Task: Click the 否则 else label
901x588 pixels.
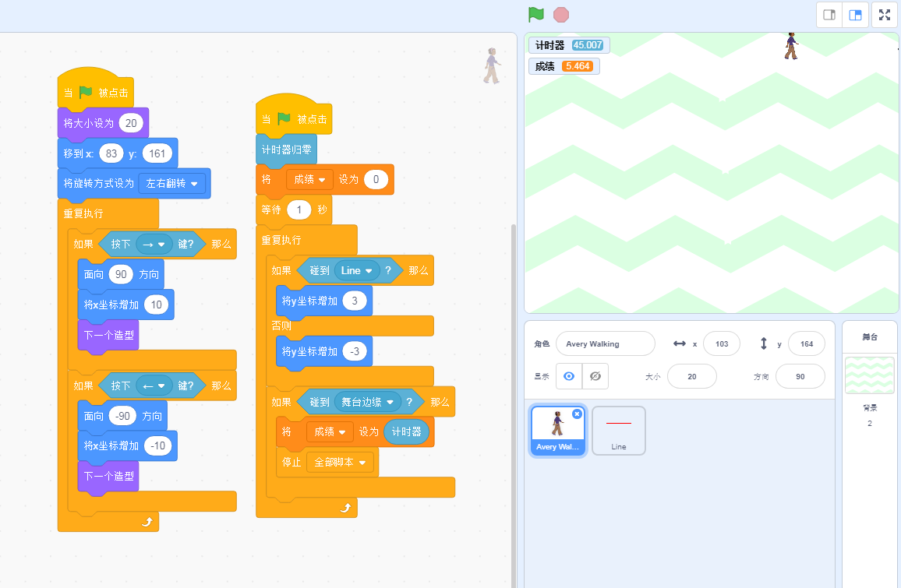Action: 281,326
